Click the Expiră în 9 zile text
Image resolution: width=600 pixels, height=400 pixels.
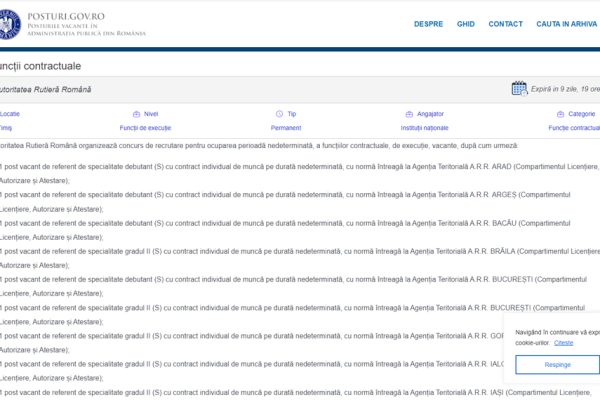click(565, 89)
